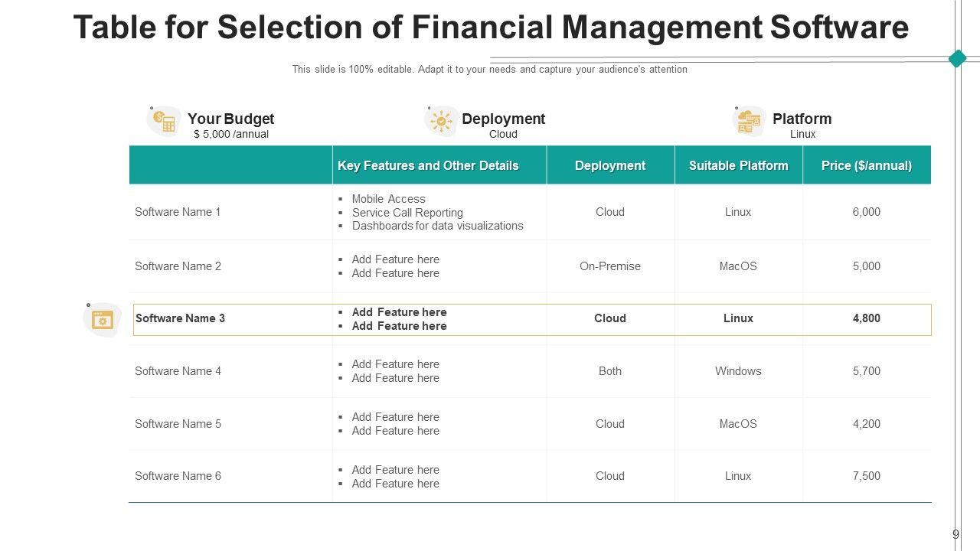
Task: Click the window icon beside Software Name 3
Action: coord(102,320)
